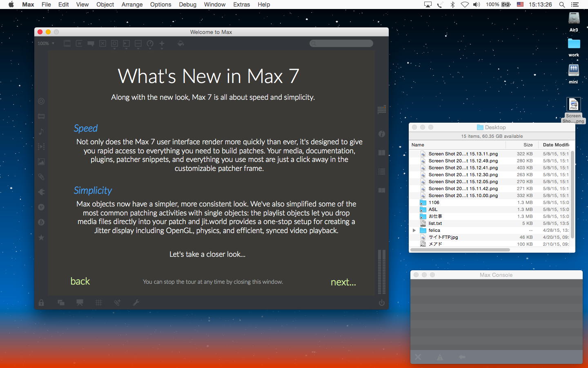
Task: Open the Extras menu in menu bar
Action: click(241, 4)
